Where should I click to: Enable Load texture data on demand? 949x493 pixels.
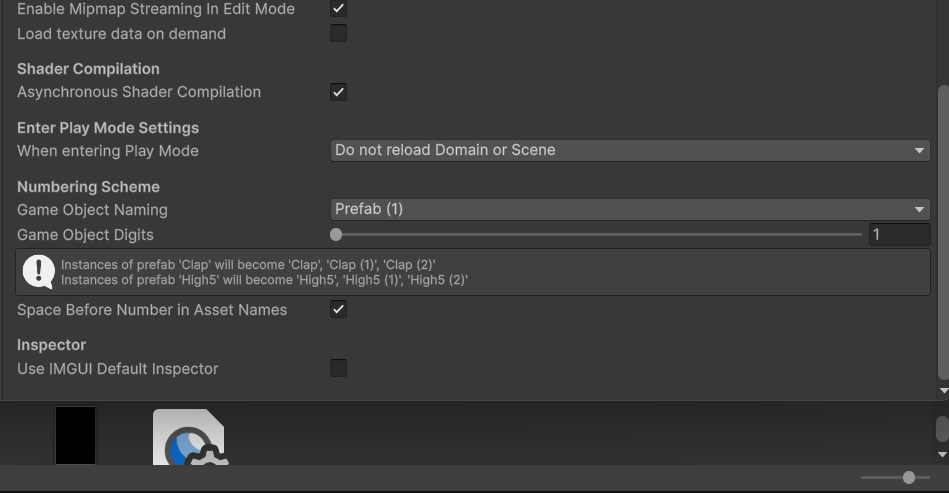338,33
